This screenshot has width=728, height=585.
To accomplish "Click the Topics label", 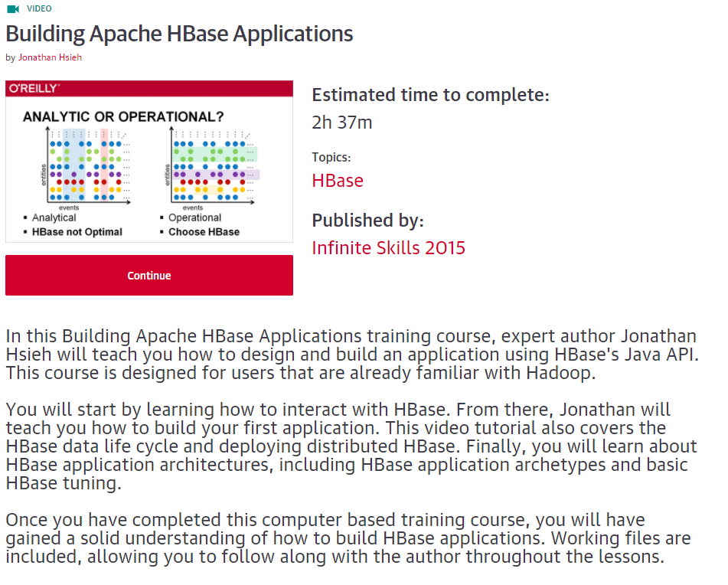I will tap(331, 158).
